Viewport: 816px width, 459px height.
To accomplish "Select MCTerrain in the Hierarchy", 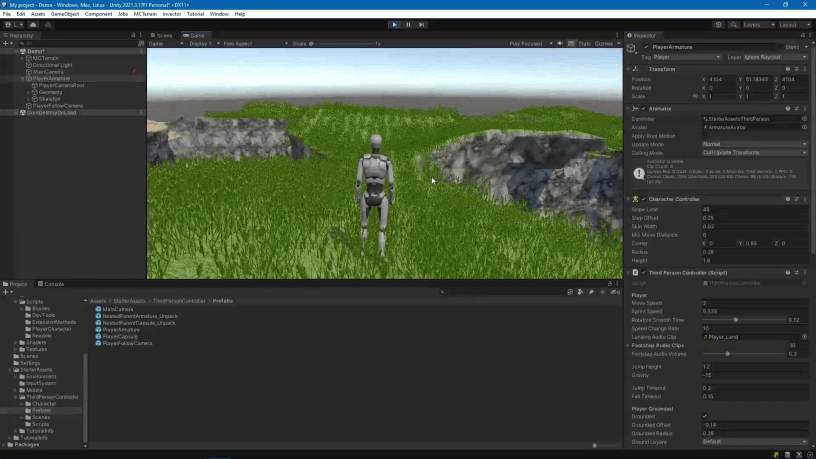I will click(x=46, y=58).
